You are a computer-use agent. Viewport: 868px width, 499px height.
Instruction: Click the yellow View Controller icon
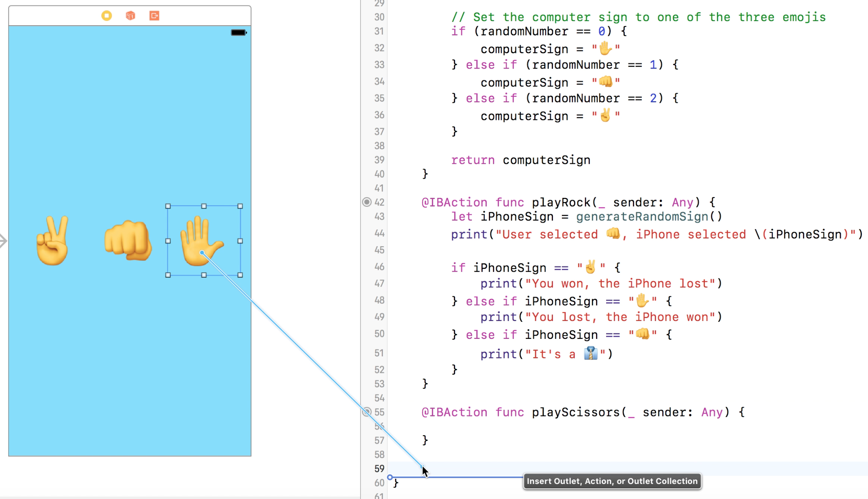point(106,16)
